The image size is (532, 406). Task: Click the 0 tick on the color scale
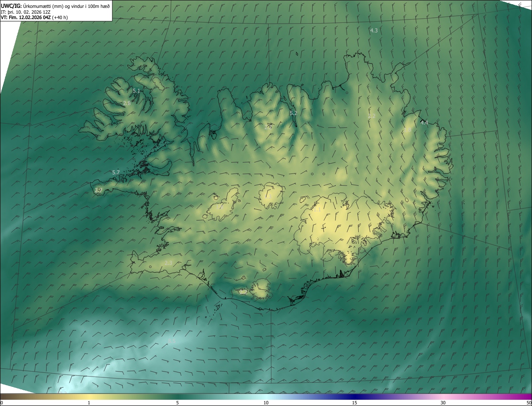point(2,403)
